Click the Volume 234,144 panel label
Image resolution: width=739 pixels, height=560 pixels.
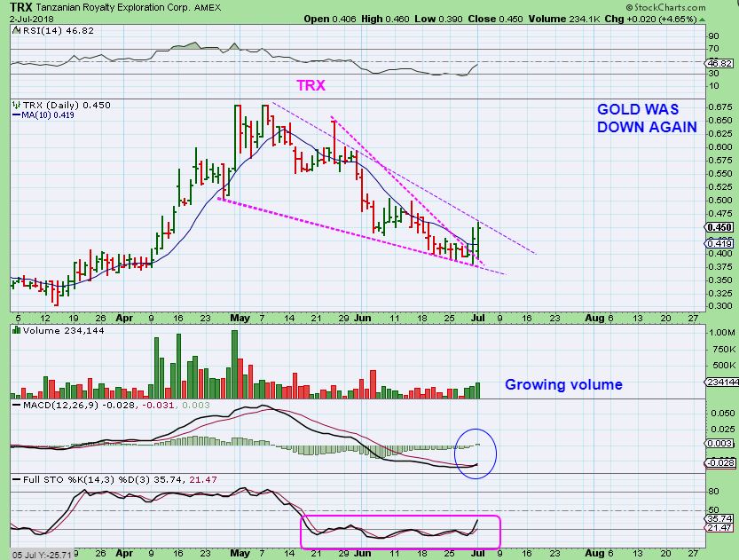64,330
